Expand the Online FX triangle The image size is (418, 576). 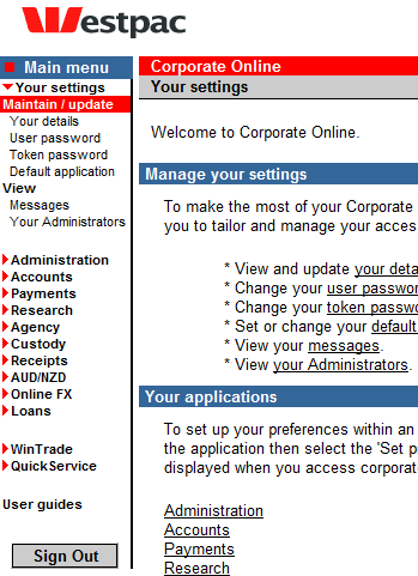pyautogui.click(x=5, y=394)
